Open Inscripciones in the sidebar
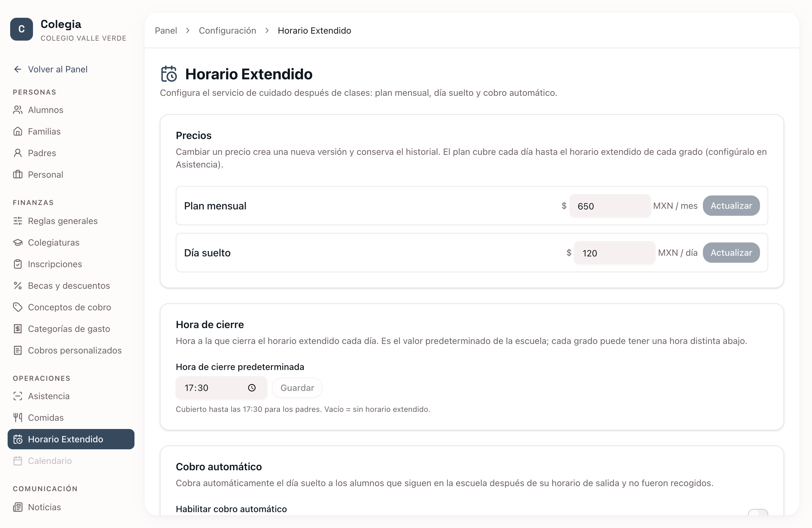 (71, 264)
